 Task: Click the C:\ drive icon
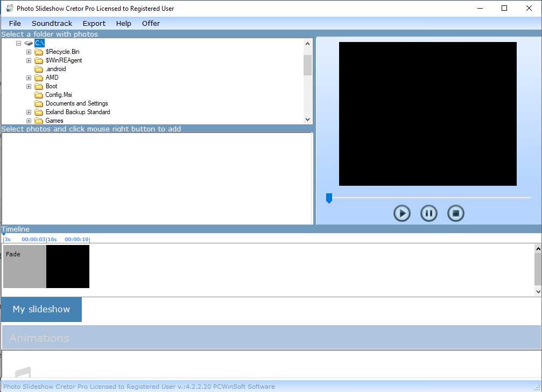tap(29, 43)
